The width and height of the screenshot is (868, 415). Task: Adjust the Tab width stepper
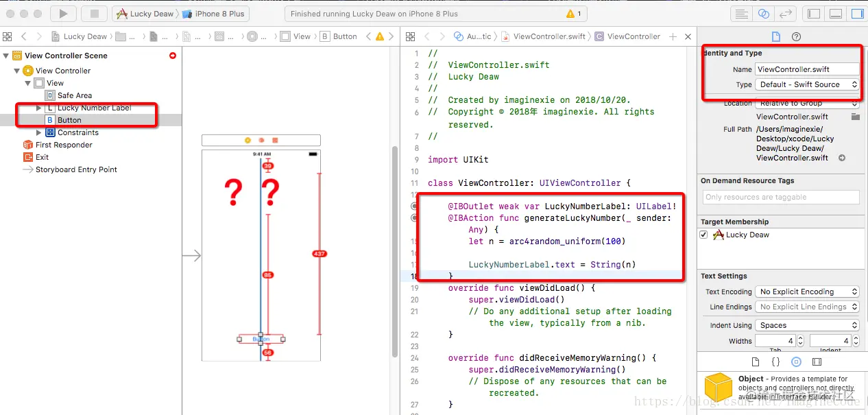pos(800,341)
